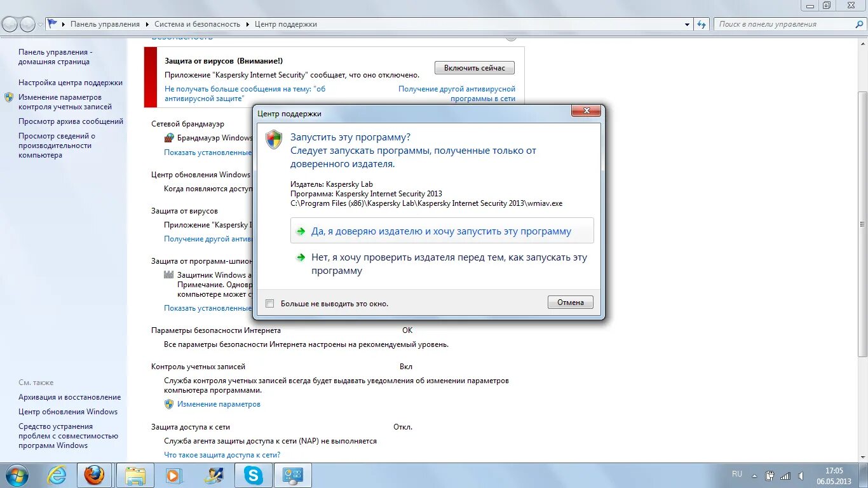Click scrollbar down arrow at bottom right

pos(862,456)
